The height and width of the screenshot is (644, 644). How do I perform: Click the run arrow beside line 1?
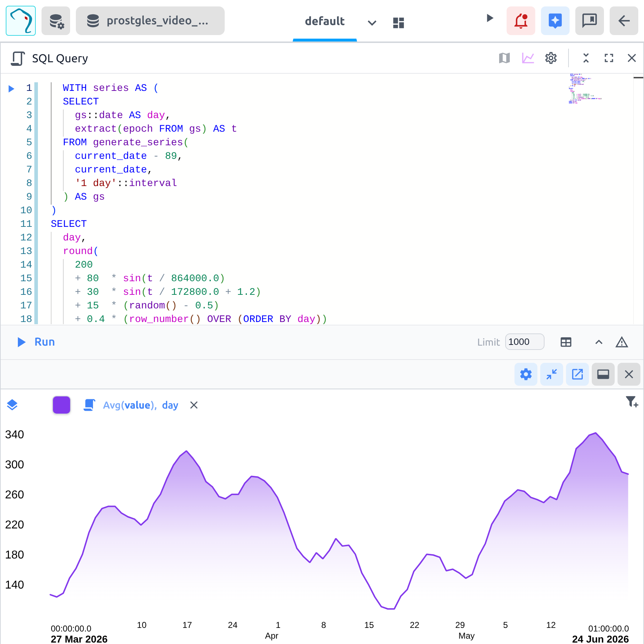tap(11, 88)
